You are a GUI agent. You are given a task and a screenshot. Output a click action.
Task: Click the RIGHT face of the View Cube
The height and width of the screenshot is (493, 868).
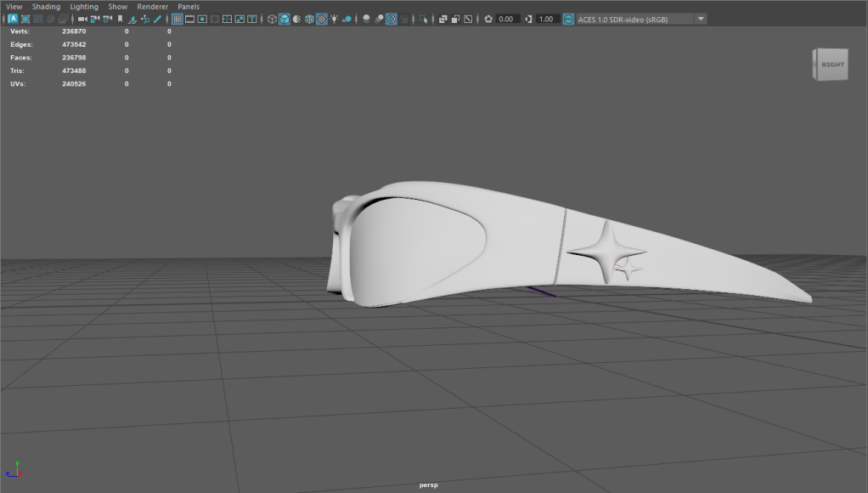pyautogui.click(x=832, y=65)
